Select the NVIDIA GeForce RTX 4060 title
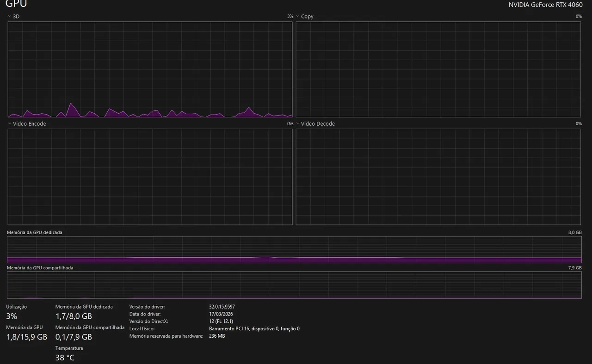Viewport: 592px width, 364px height. pyautogui.click(x=545, y=5)
